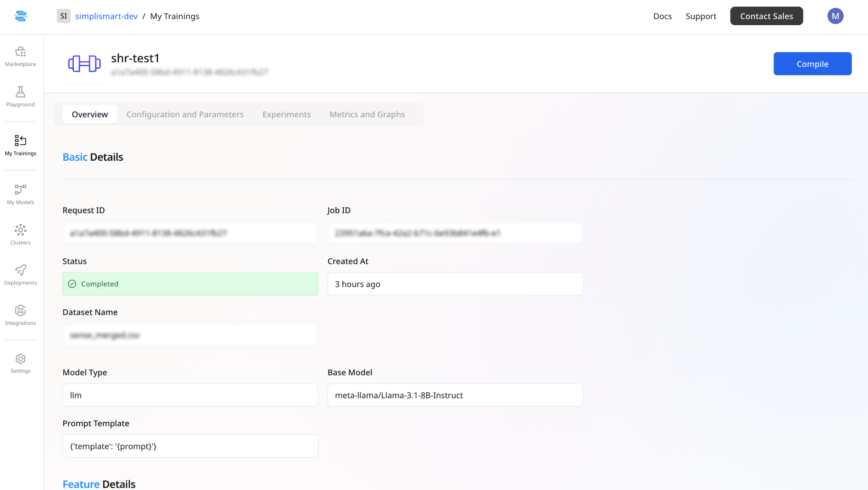Image resolution: width=868 pixels, height=490 pixels.
Task: Click the Base Model field
Action: tap(455, 395)
